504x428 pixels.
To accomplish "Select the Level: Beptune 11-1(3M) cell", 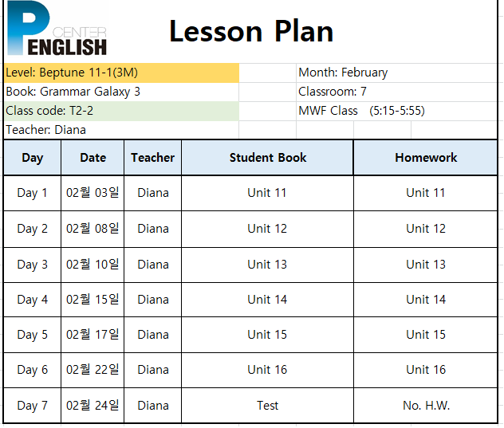I will 121,73.
